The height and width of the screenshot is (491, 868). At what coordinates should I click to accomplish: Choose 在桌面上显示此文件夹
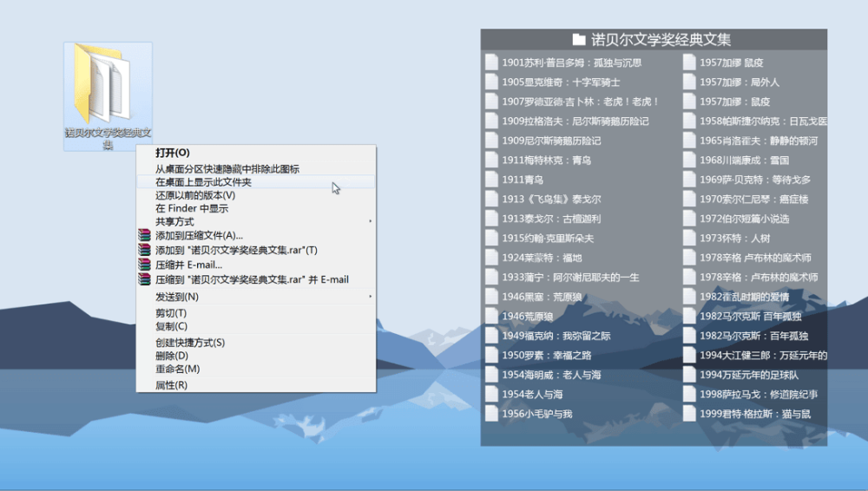pos(256,182)
